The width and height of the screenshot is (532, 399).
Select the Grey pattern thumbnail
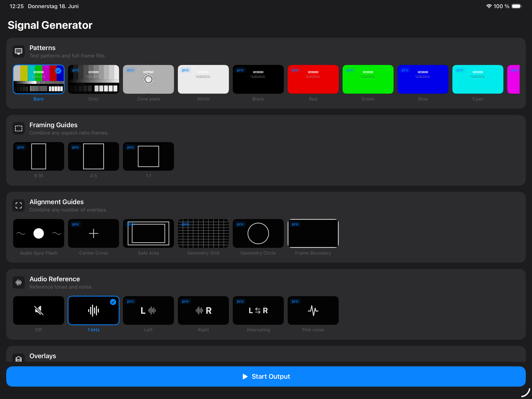[93, 79]
